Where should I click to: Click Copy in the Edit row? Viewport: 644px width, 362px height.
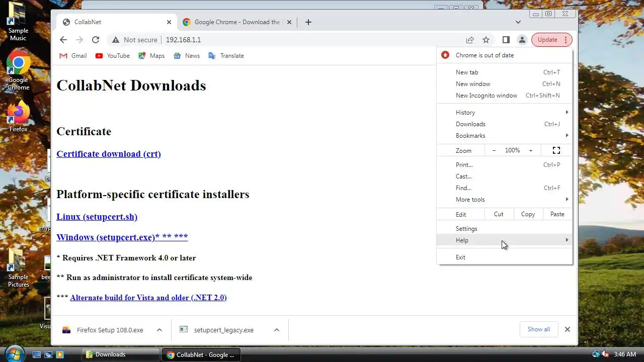(x=528, y=214)
